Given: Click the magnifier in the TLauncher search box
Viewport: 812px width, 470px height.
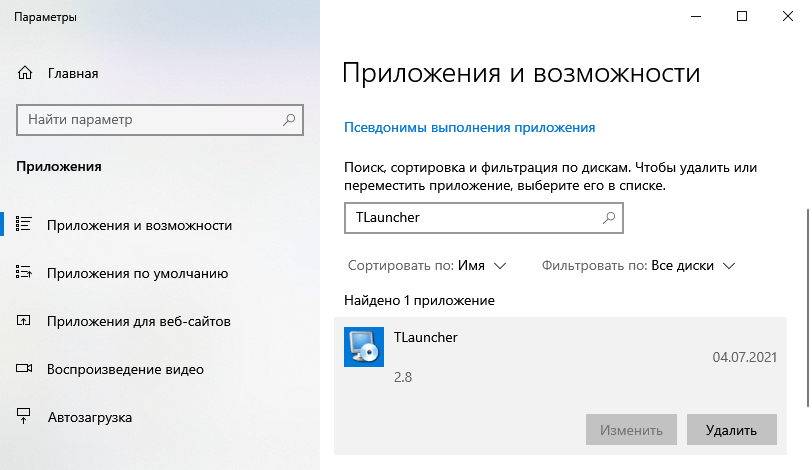Looking at the screenshot, I should click(608, 217).
